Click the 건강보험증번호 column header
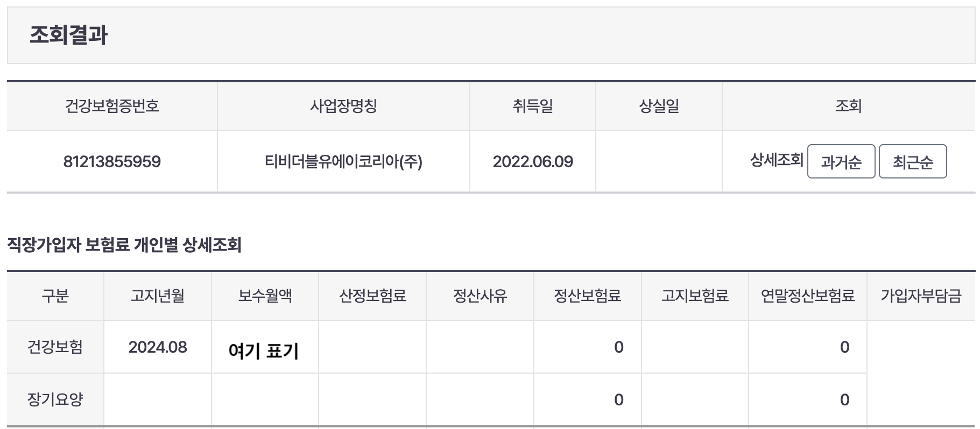The image size is (980, 429). [x=112, y=105]
